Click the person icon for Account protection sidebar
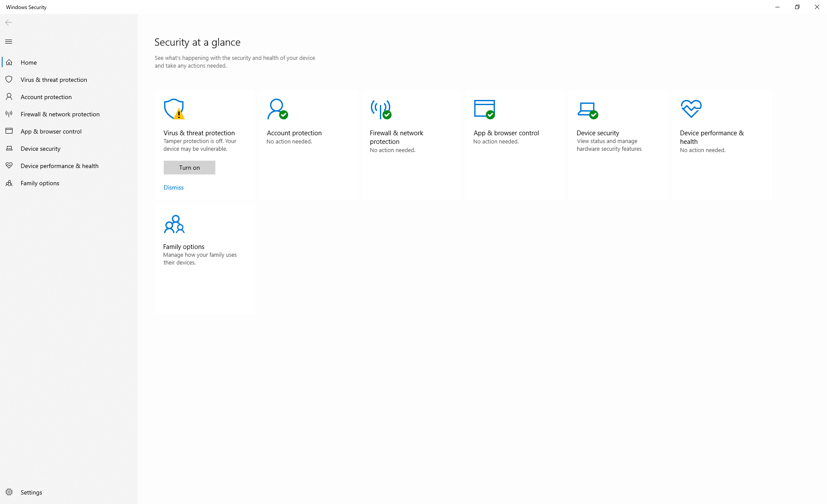The image size is (827, 504). click(9, 97)
